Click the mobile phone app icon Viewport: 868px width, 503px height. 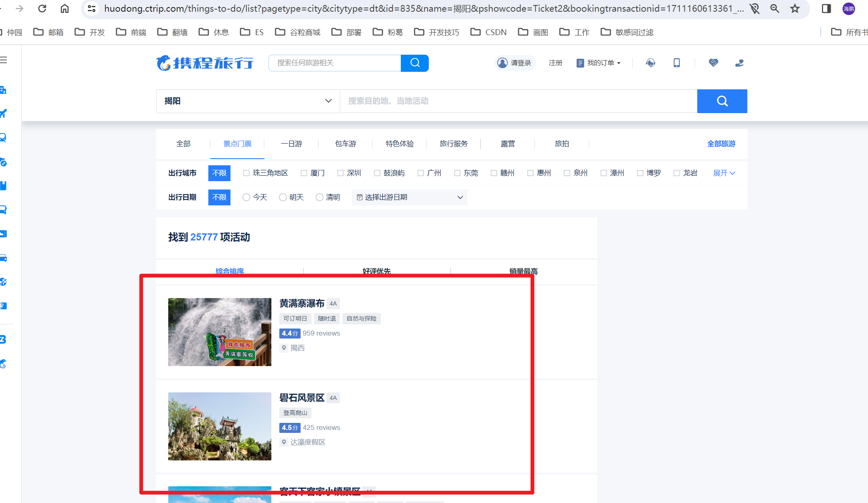click(676, 63)
